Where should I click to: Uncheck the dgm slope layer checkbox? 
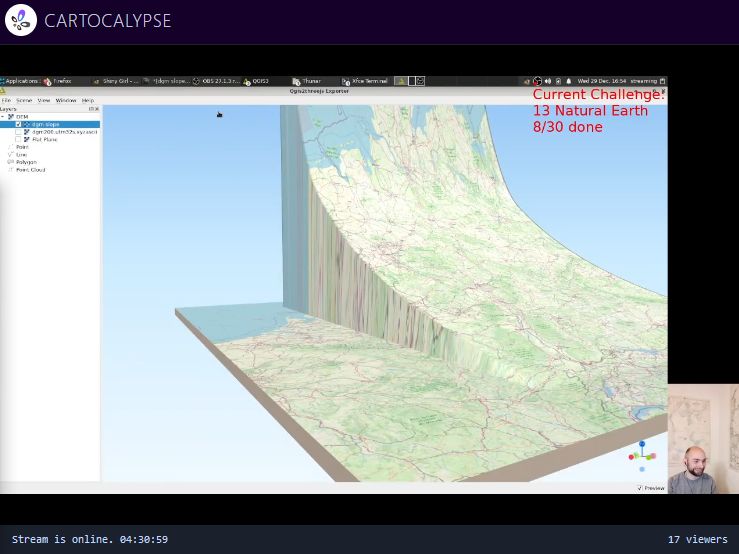click(x=18, y=124)
